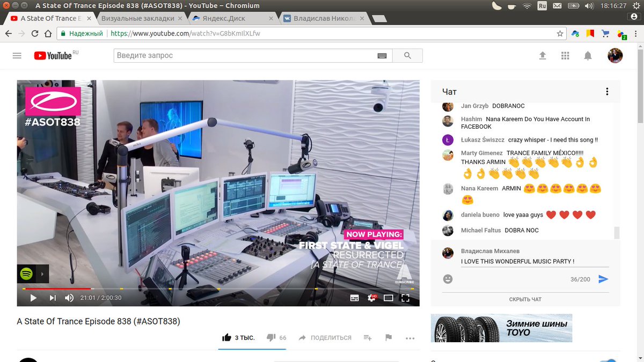Report the video with flag icon
The image size is (644, 362).
tap(389, 338)
